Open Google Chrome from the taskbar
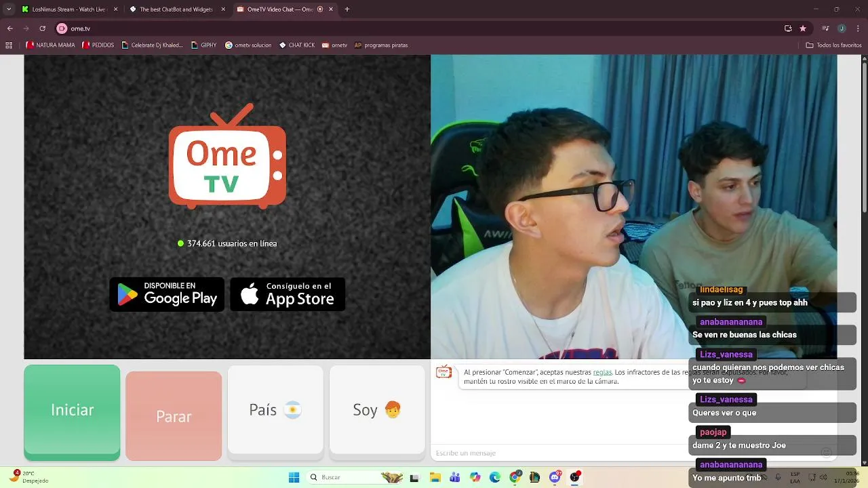The height and width of the screenshot is (488, 868). pyautogui.click(x=515, y=477)
